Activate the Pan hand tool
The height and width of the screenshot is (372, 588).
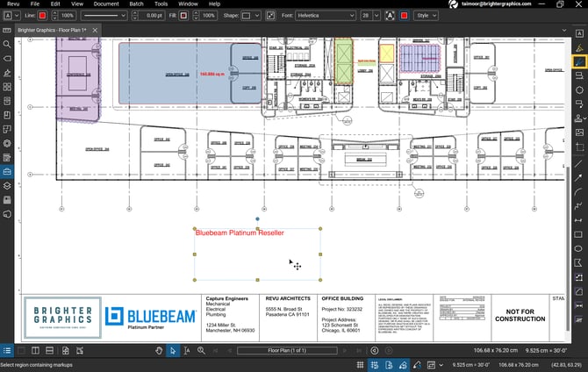pyautogui.click(x=159, y=351)
